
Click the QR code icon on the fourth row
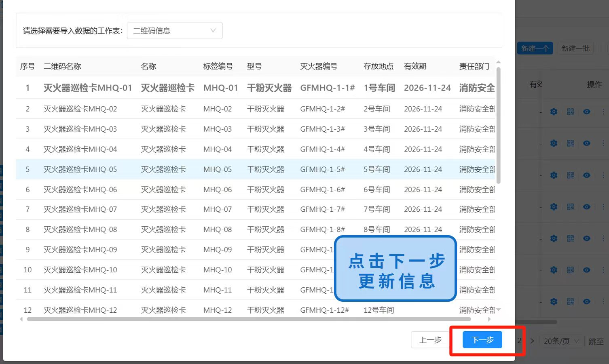click(x=570, y=206)
